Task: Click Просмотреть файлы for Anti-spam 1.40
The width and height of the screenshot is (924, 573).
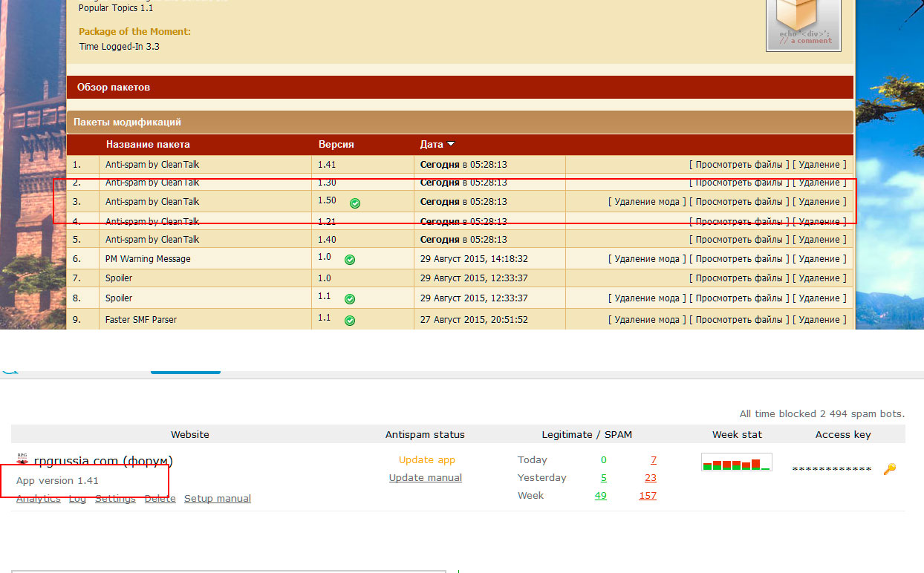Action: coord(739,239)
